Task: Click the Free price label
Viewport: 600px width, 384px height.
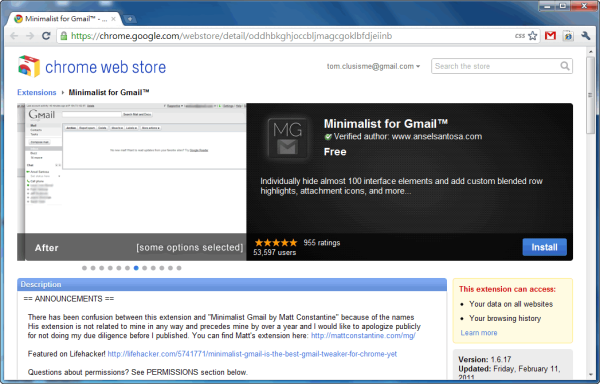Action: pos(335,152)
